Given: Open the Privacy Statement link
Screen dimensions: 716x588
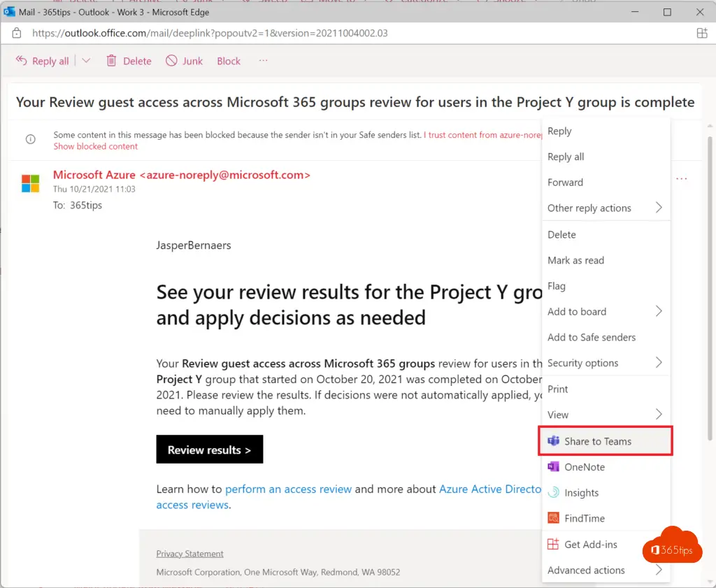Looking at the screenshot, I should [190, 553].
